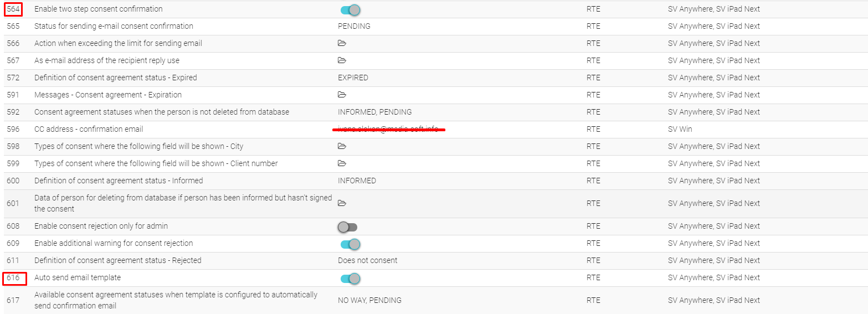Select the PENDING status value in row 565
The width and height of the screenshot is (868, 314).
(354, 26)
